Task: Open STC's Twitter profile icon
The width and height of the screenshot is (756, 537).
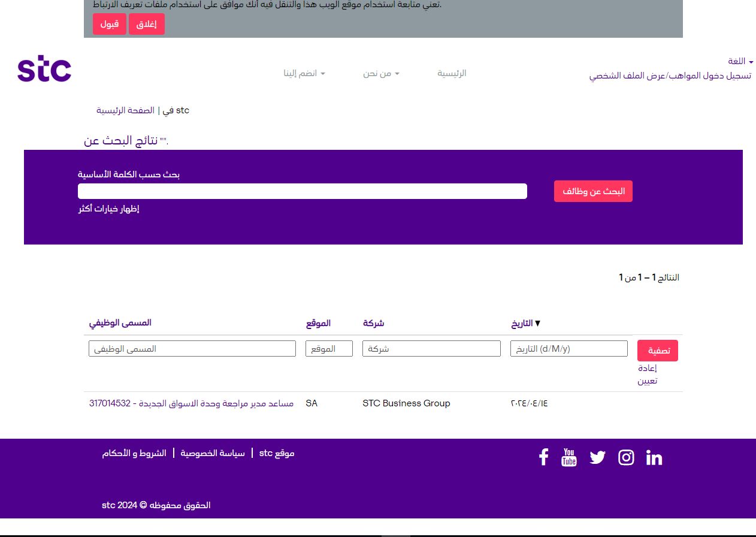Action: click(597, 457)
